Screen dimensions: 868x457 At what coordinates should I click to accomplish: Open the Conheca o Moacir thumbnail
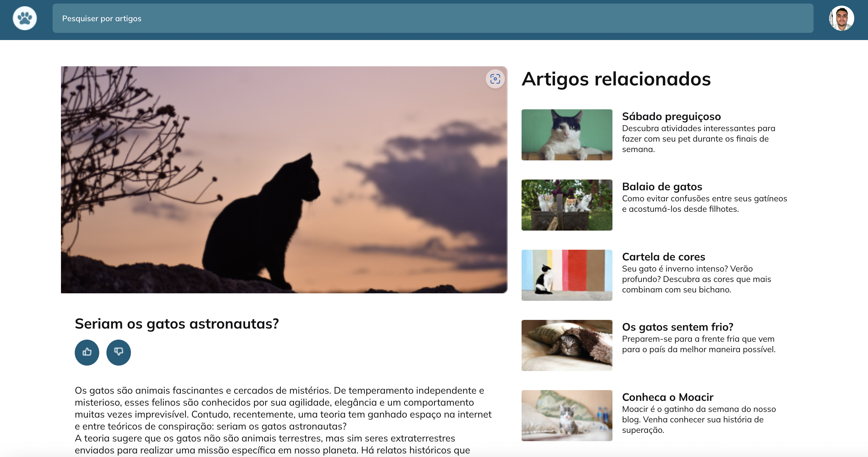click(567, 415)
